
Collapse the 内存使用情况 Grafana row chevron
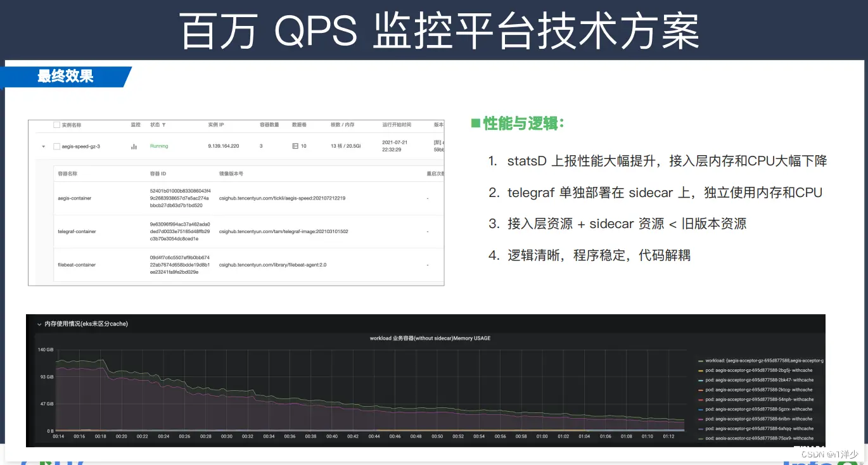[x=39, y=324]
